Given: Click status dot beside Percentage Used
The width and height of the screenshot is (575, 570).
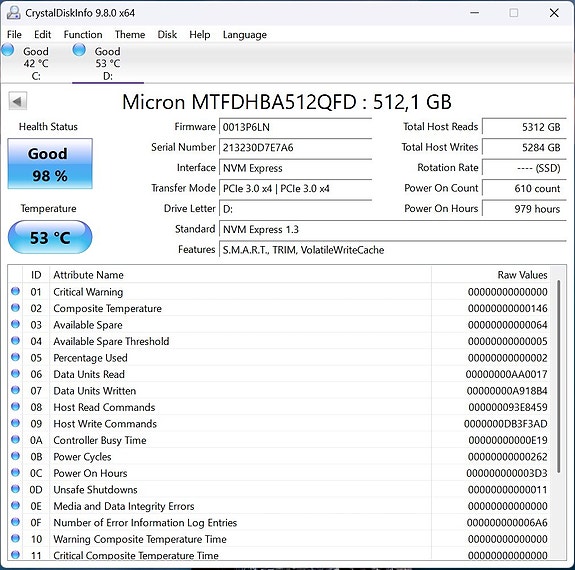Looking at the screenshot, I should [15, 357].
